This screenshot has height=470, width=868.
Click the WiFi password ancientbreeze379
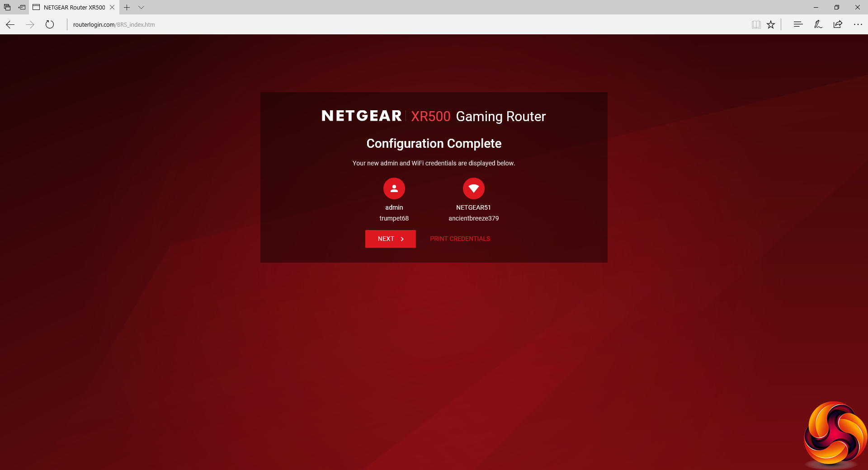click(x=474, y=218)
